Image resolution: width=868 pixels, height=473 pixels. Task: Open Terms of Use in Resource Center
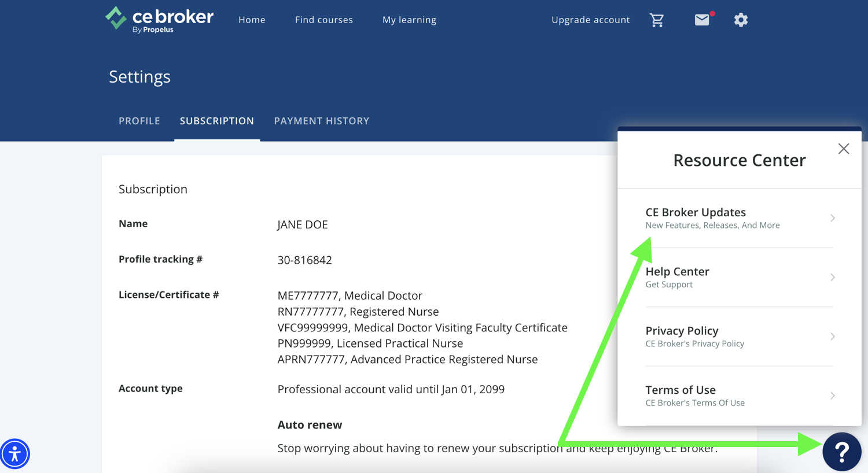(740, 396)
